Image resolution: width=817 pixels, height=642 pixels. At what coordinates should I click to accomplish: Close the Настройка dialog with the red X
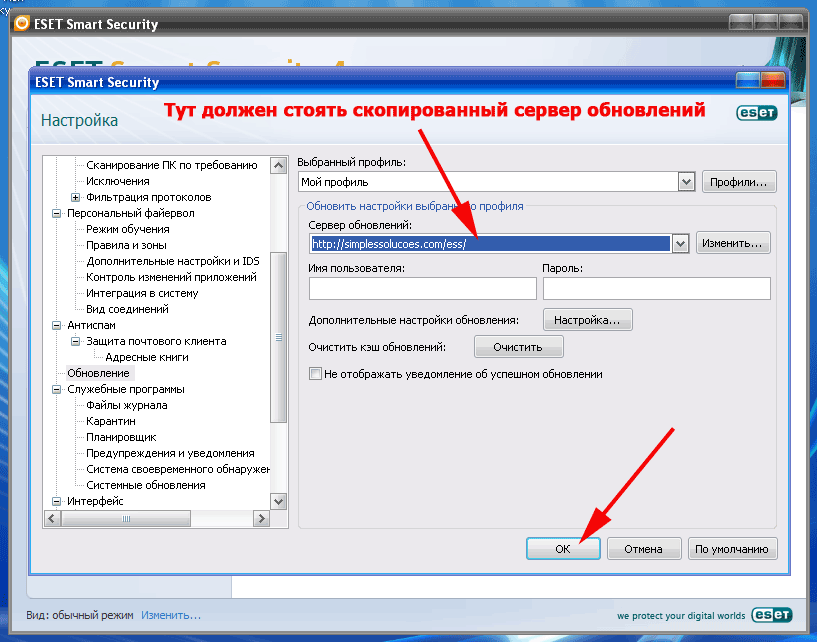773,80
